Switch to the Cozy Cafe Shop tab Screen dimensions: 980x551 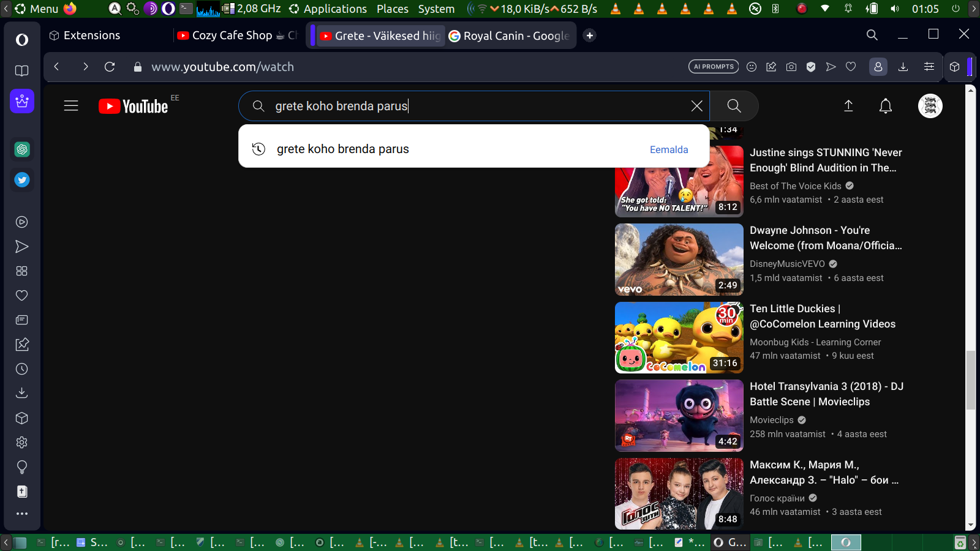coord(238,36)
